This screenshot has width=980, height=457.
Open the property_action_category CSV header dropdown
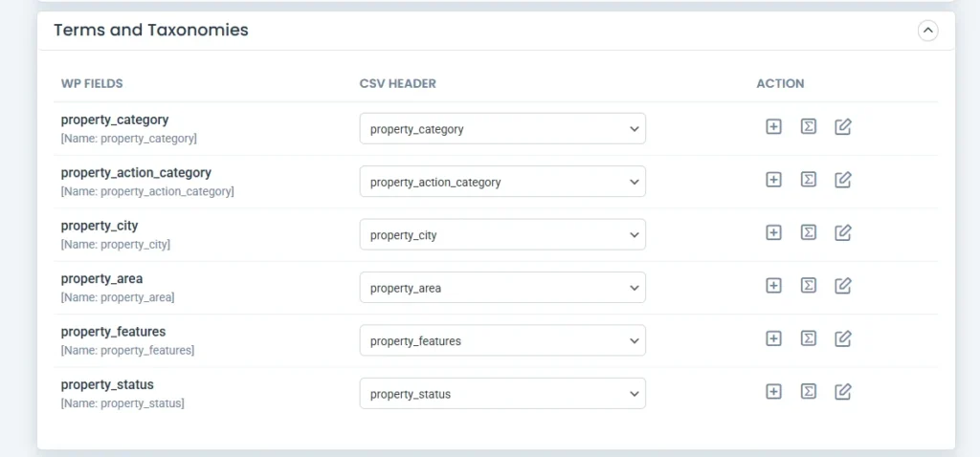click(502, 182)
